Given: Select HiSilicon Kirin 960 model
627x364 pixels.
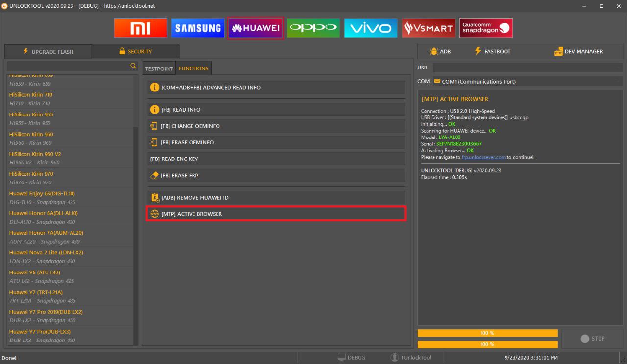Looking at the screenshot, I should [x=70, y=138].
